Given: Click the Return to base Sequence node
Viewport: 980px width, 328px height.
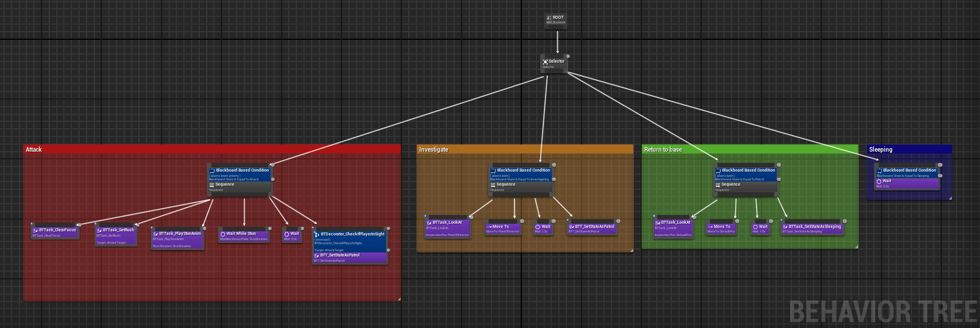Looking at the screenshot, I should click(746, 187).
